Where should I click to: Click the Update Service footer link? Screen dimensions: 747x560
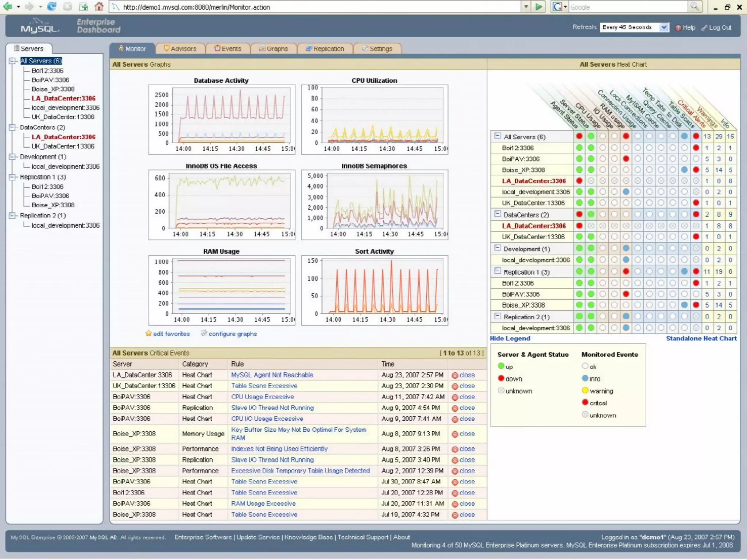click(258, 537)
